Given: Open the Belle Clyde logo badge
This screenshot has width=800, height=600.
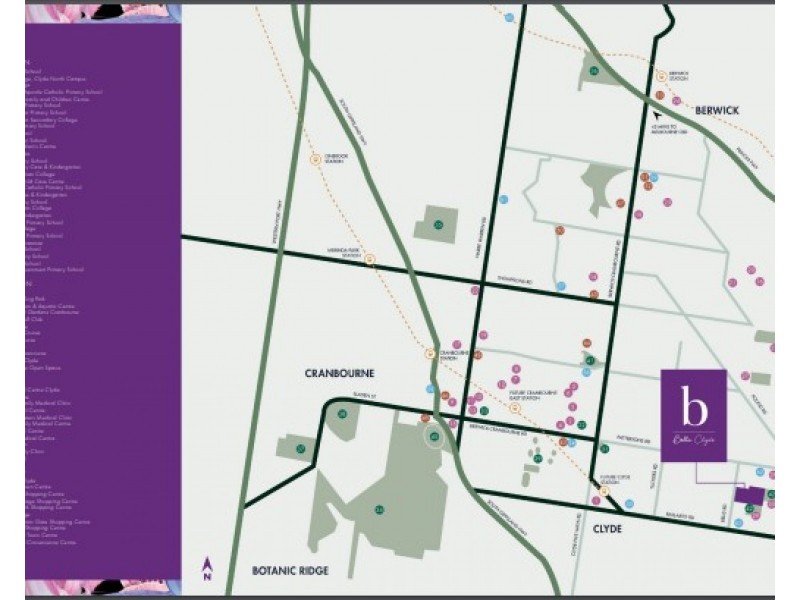Looking at the screenshot, I should click(x=693, y=415).
